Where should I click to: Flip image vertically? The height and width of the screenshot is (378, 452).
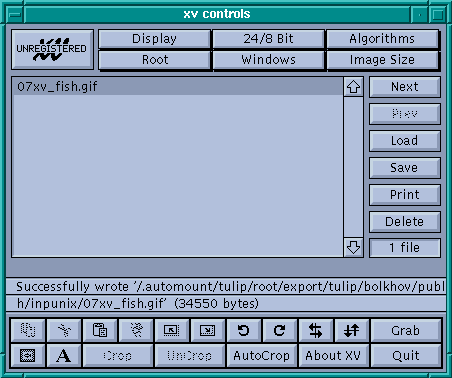352,330
